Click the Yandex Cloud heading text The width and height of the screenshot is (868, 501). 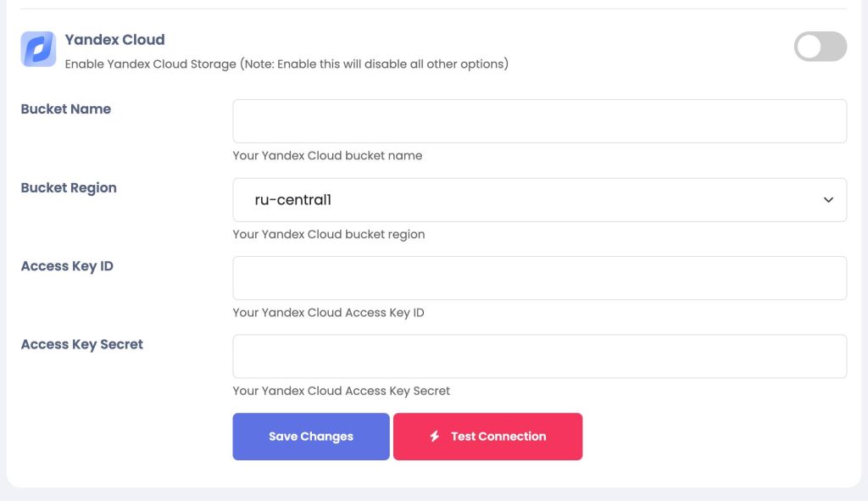(x=114, y=40)
